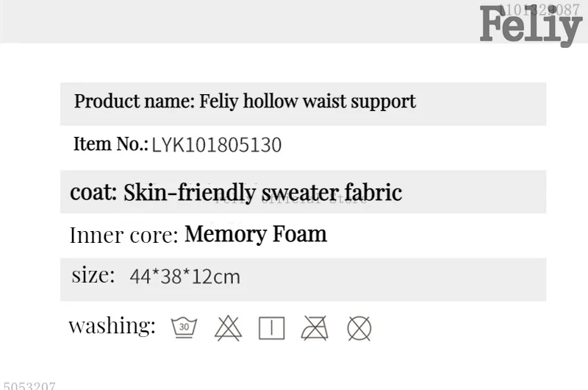This screenshot has width=588, height=390.
Task: Select the do not iron symbol
Action: point(315,328)
